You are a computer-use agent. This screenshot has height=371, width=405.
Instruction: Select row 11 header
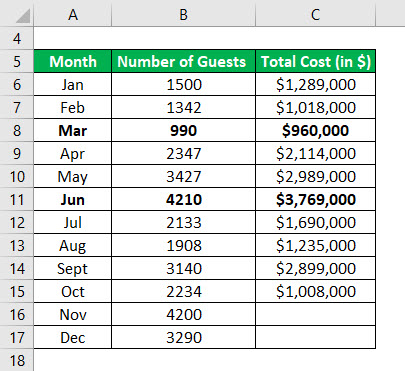17,199
